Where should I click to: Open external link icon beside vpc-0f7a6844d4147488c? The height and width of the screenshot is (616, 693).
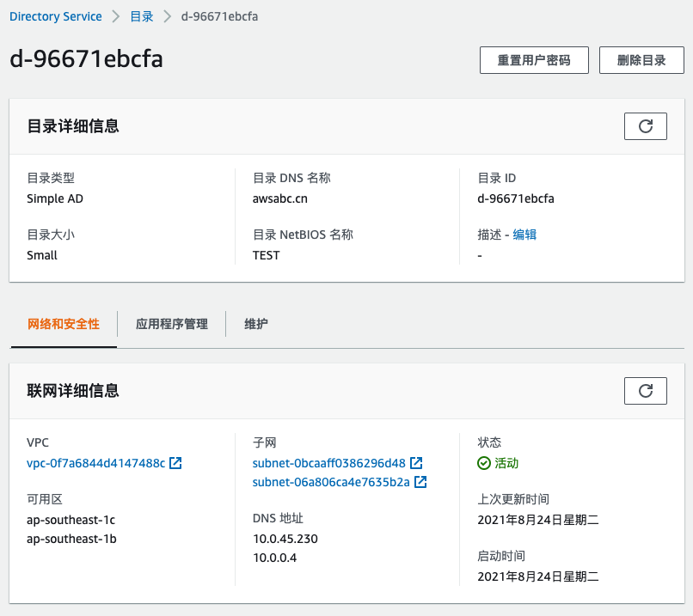pyautogui.click(x=175, y=463)
